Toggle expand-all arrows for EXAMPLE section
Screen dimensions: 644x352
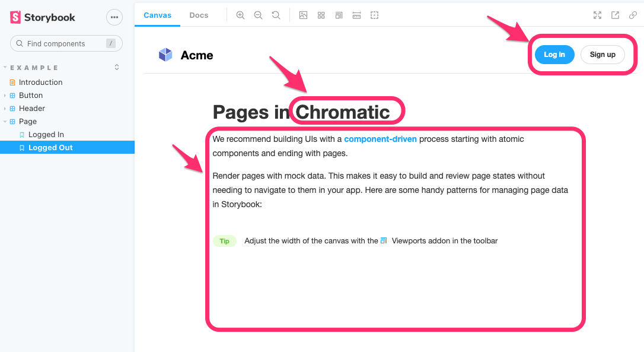click(117, 67)
